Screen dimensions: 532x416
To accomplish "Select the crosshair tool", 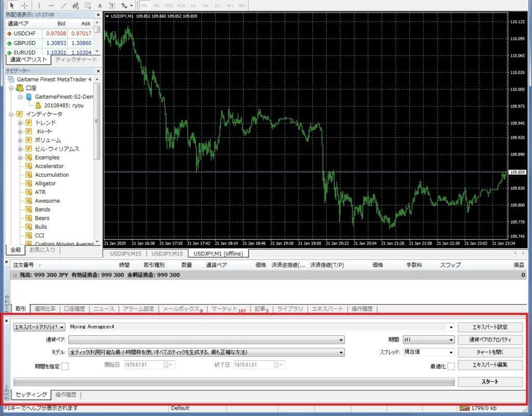I will point(24,5).
